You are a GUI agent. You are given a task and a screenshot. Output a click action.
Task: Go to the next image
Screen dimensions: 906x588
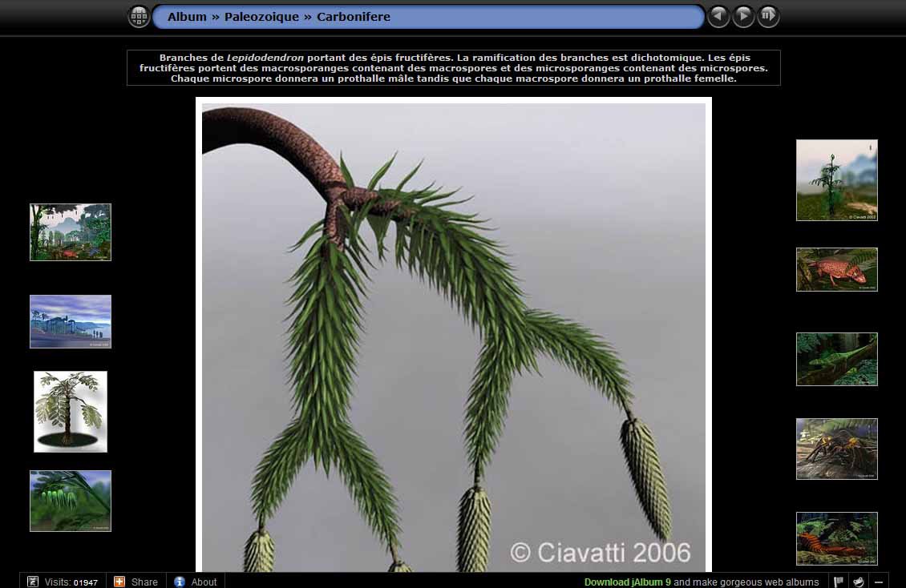743,16
